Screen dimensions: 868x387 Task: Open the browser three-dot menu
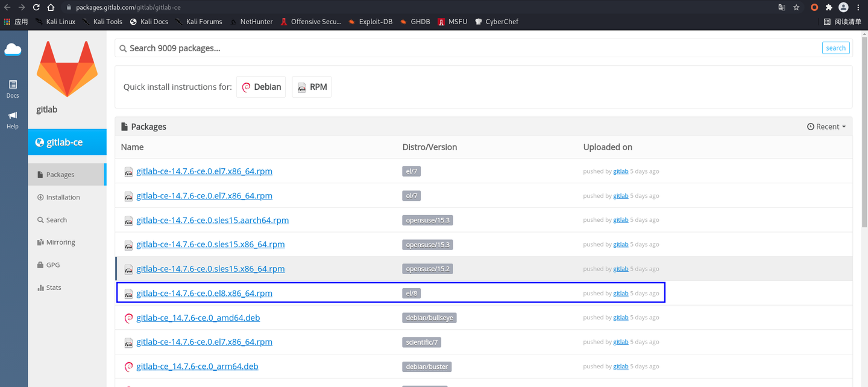click(858, 7)
